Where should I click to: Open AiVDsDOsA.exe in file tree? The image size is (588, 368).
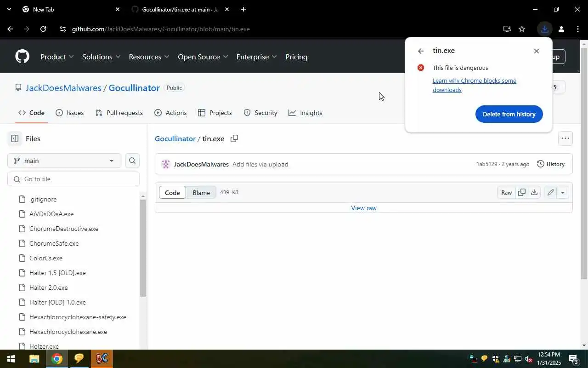point(51,214)
